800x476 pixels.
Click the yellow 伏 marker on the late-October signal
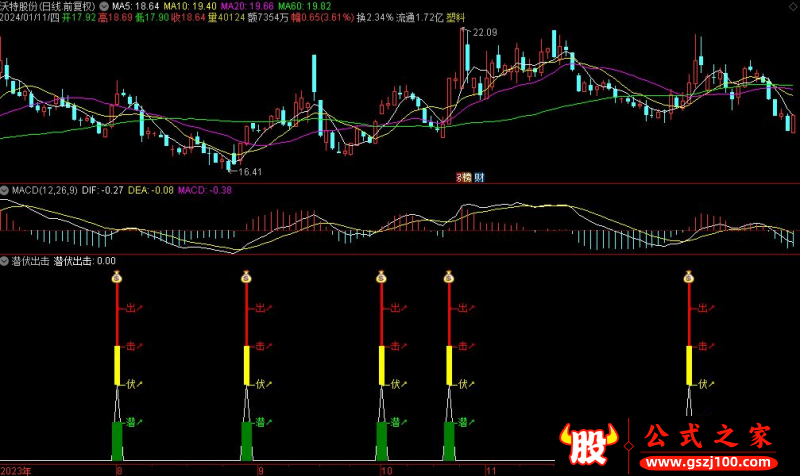[463, 384]
